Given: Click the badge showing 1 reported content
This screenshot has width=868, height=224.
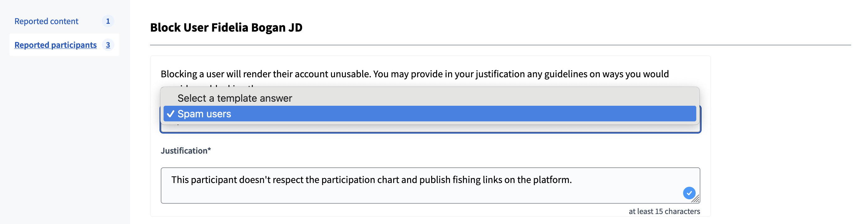Looking at the screenshot, I should (x=108, y=21).
